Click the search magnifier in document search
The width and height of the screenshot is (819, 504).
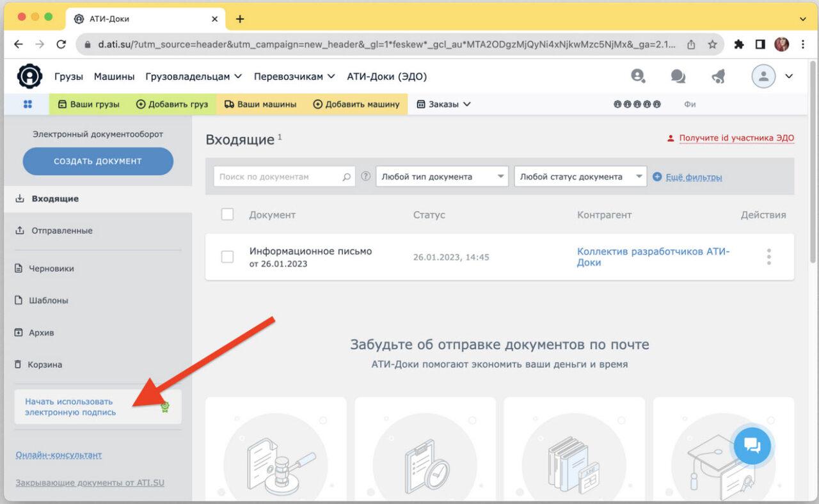click(x=346, y=177)
